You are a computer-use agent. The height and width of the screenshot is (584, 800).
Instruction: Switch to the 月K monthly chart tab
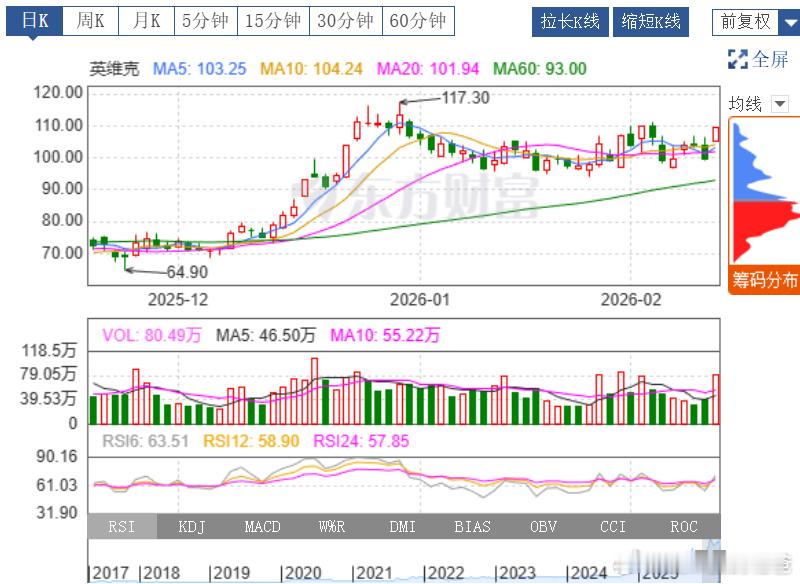146,21
